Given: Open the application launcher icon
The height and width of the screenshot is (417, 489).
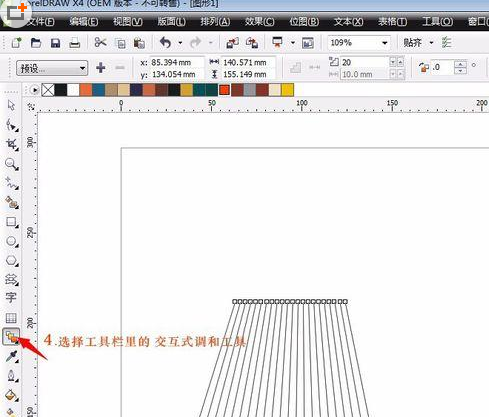Looking at the screenshot, I should click(277, 42).
